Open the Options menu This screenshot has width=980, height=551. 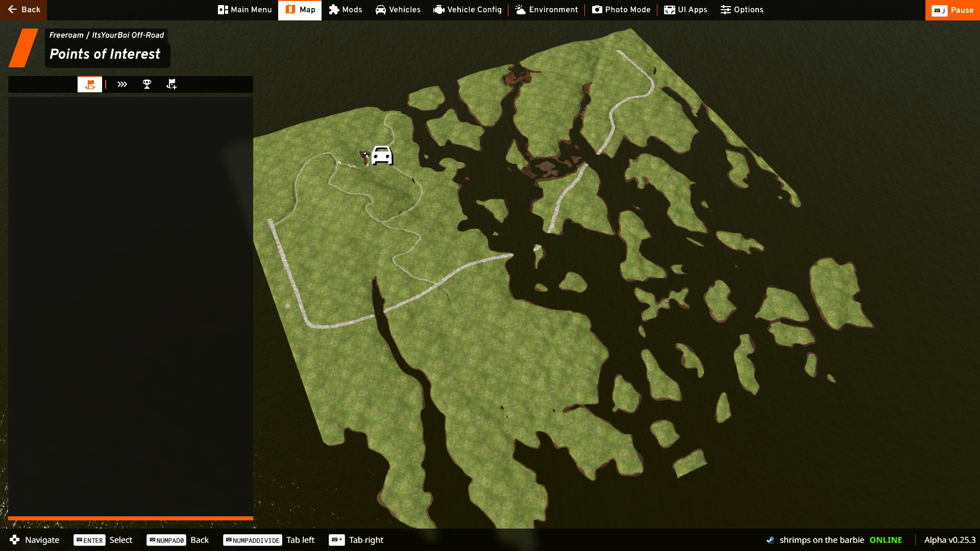pos(742,10)
